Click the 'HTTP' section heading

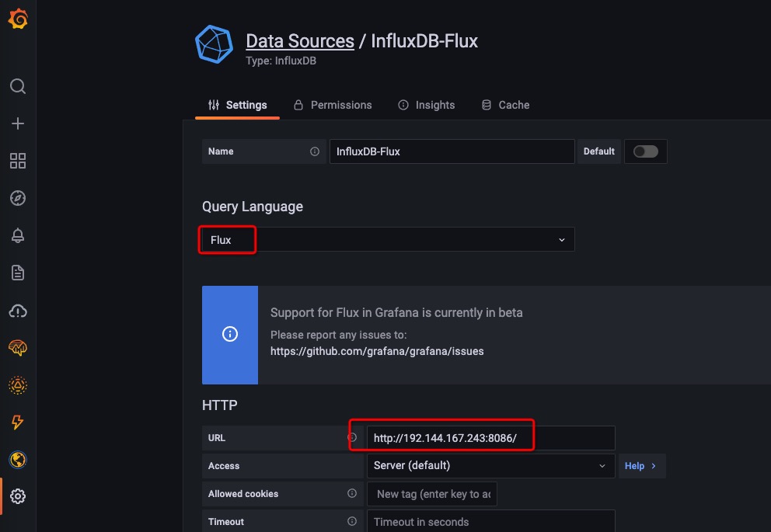tap(220, 405)
